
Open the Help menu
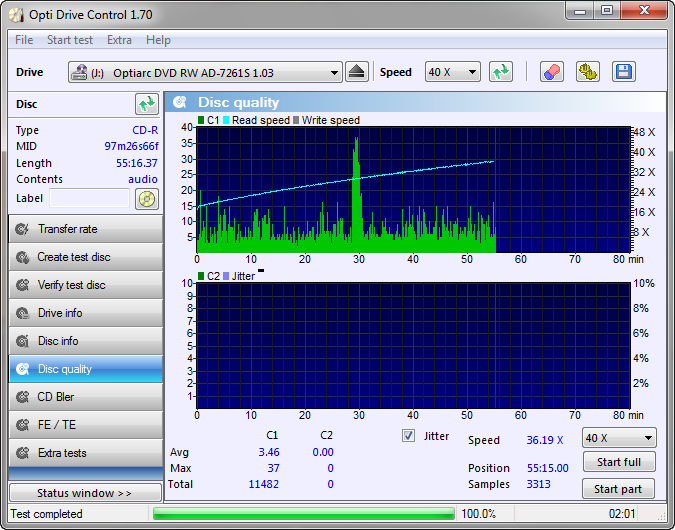[x=158, y=40]
